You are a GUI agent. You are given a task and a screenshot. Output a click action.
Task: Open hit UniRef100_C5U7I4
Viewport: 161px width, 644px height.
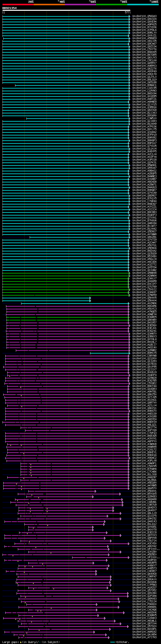tap(144, 541)
